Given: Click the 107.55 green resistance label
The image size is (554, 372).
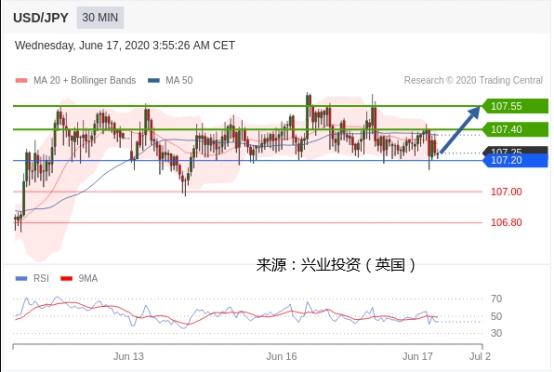Looking at the screenshot, I should tap(515, 106).
